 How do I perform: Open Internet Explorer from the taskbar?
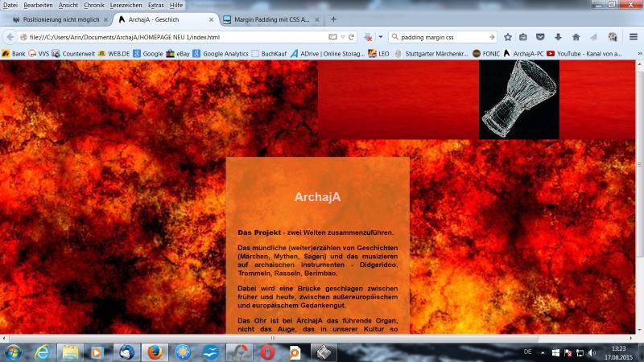(41, 352)
